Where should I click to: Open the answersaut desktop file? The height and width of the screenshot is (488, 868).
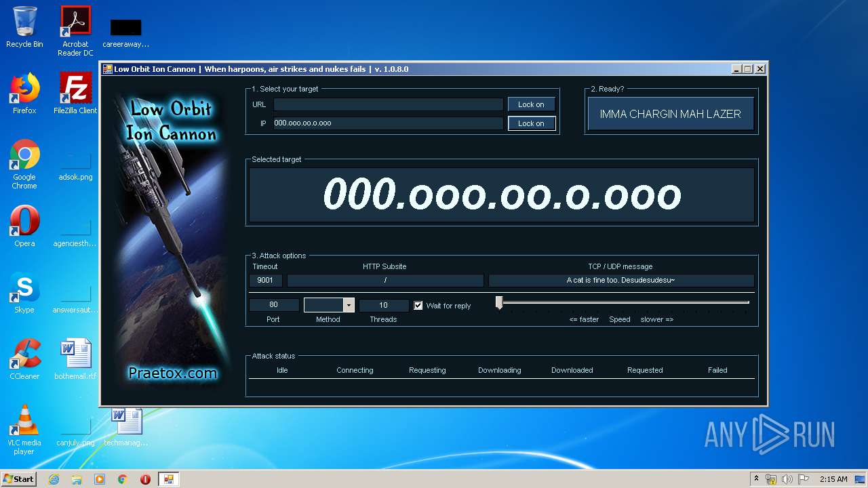[x=75, y=299]
